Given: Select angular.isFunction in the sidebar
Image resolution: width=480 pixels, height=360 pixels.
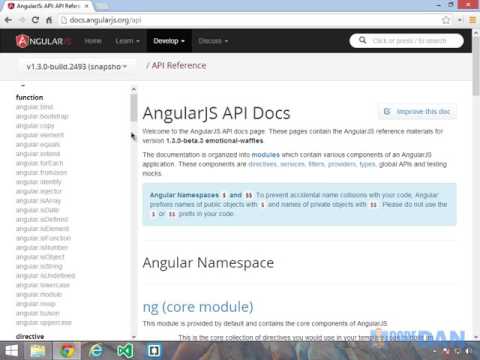Looking at the screenshot, I should pos(43,238).
